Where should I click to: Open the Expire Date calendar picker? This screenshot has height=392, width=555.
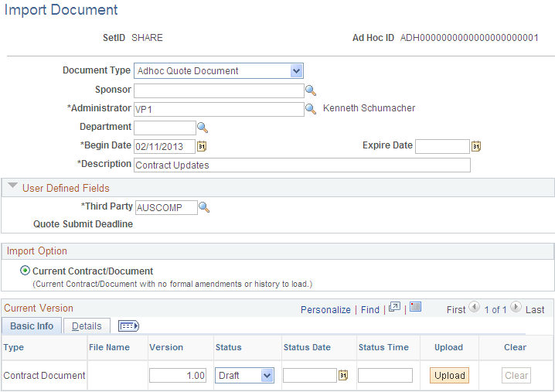pos(476,146)
